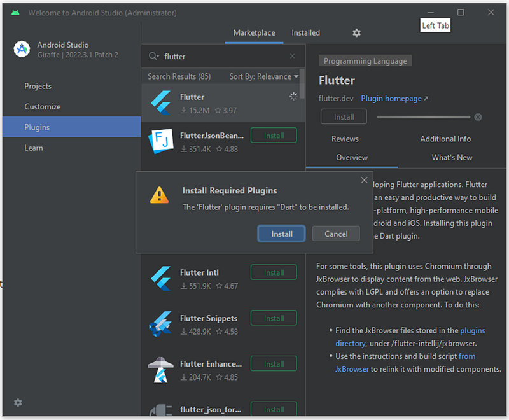Open the Reviews tab
This screenshot has width=509, height=420.
(345, 139)
